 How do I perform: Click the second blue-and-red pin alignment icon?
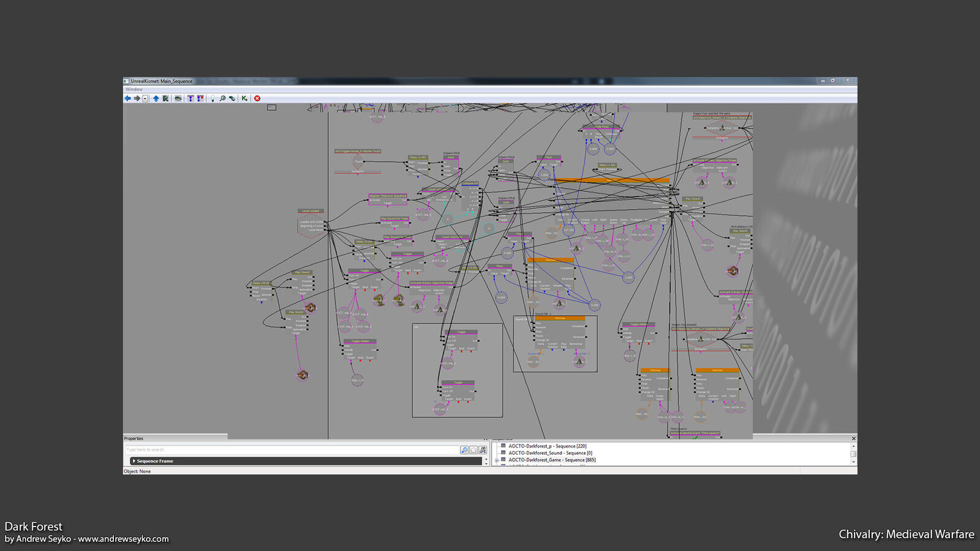(200, 98)
